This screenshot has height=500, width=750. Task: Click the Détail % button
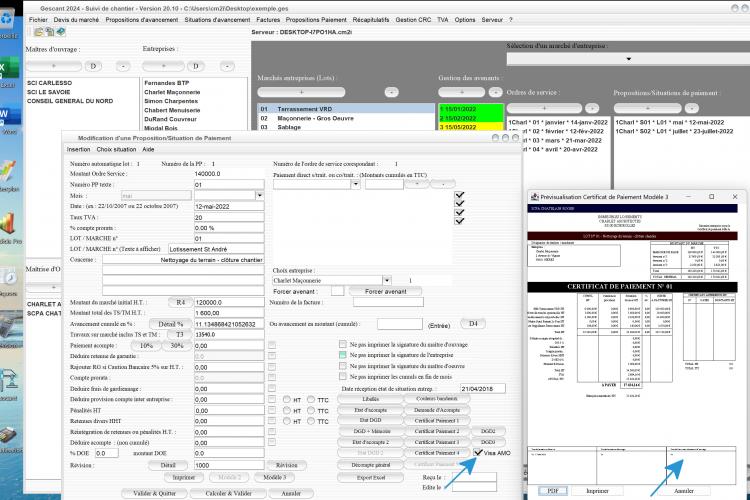point(171,324)
